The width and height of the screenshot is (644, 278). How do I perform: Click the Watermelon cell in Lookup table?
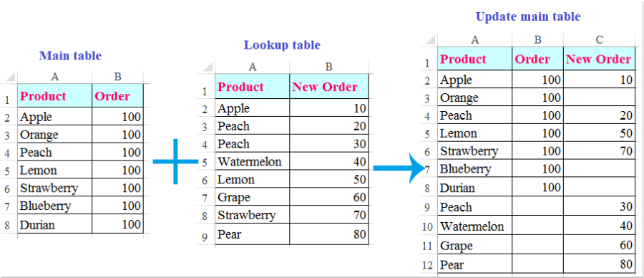coord(252,162)
